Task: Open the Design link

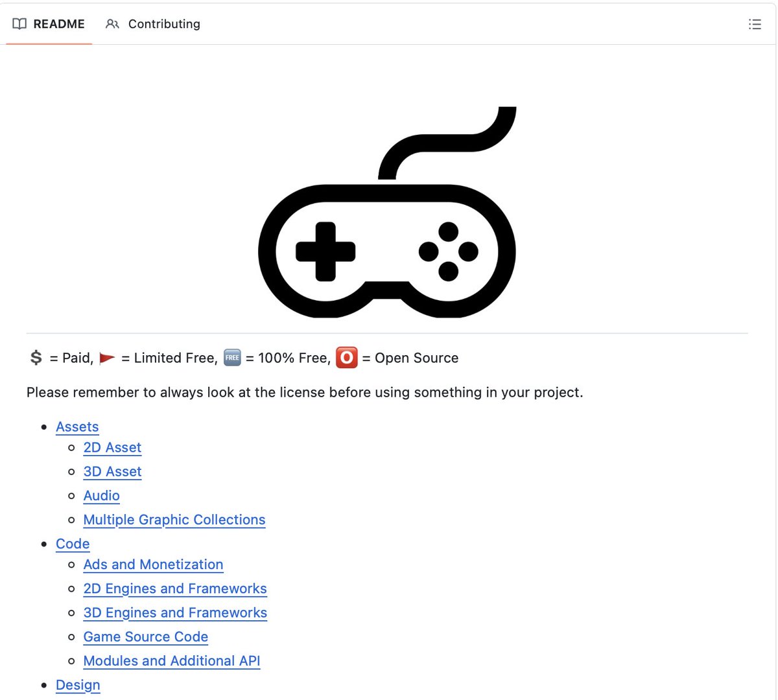Action: pos(78,685)
